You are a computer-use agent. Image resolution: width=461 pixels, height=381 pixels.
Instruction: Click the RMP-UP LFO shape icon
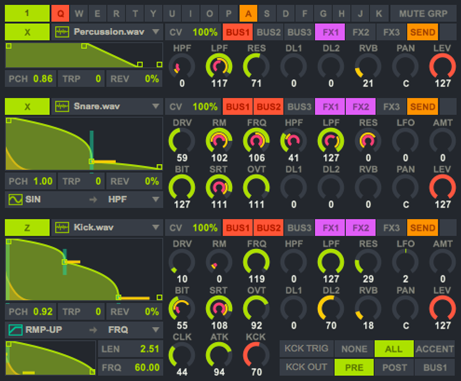click(x=15, y=330)
